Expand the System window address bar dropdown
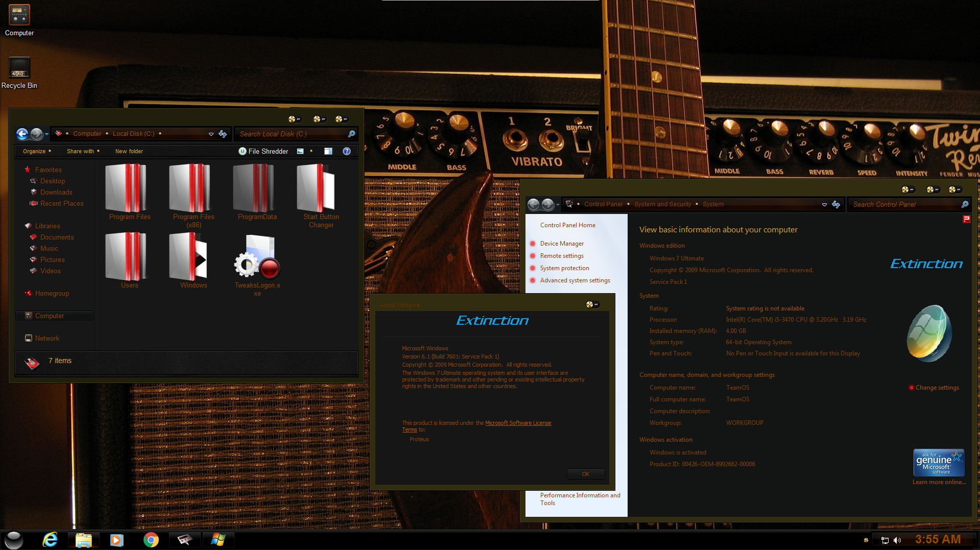 pyautogui.click(x=824, y=204)
